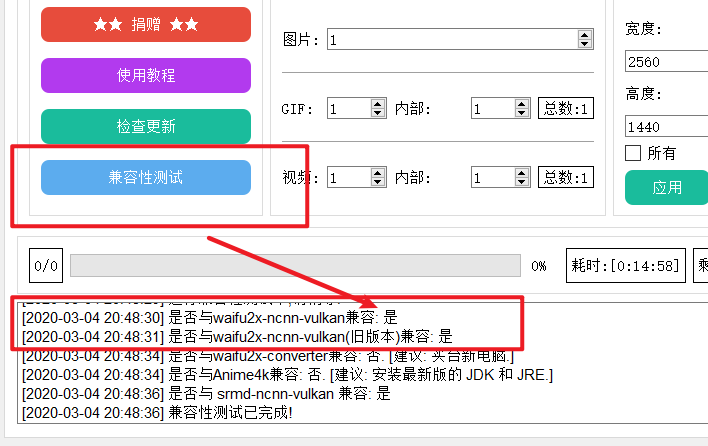The width and height of the screenshot is (708, 446).
Task: Increase the 视频 thread count
Action: [x=377, y=173]
